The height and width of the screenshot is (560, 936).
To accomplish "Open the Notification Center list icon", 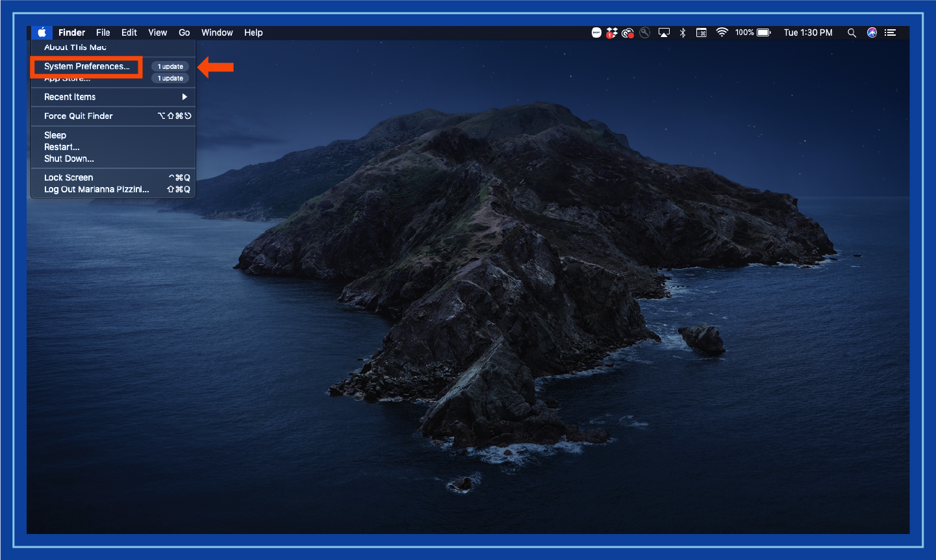I will [x=891, y=32].
